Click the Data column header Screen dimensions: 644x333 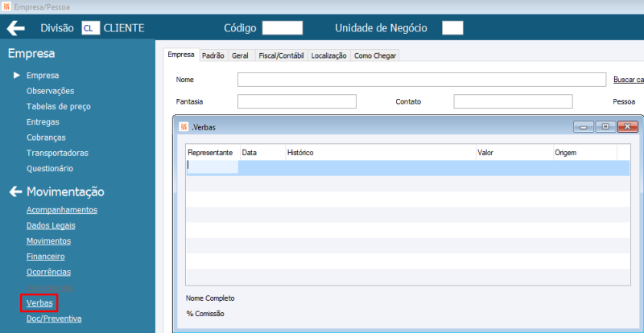point(263,153)
